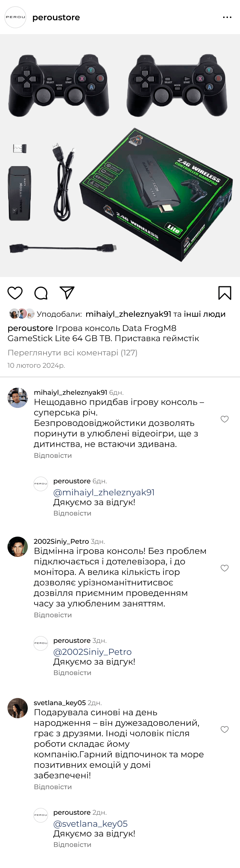Open @svetlana_key05 mention link
240x868 pixels.
90,824
